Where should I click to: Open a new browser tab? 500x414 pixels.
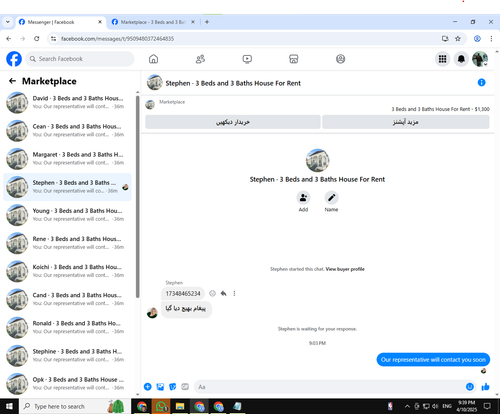click(207, 22)
